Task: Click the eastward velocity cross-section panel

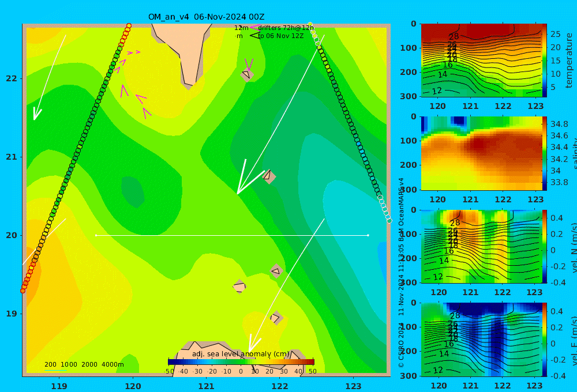Action: coord(481,340)
